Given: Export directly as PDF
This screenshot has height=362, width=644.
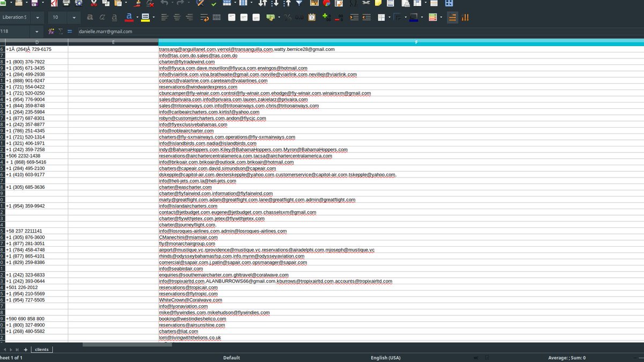Looking at the screenshot, I should pyautogui.click(x=54, y=3).
